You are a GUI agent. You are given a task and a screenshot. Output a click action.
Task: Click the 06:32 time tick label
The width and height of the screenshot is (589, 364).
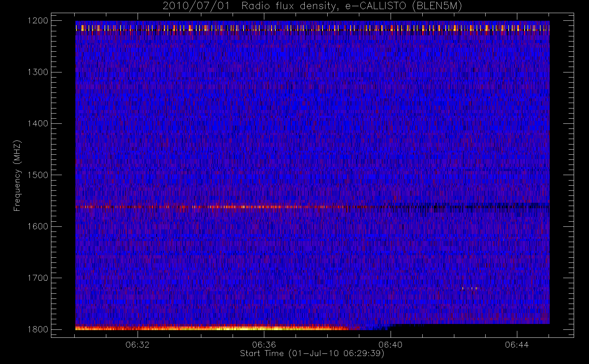point(138,345)
